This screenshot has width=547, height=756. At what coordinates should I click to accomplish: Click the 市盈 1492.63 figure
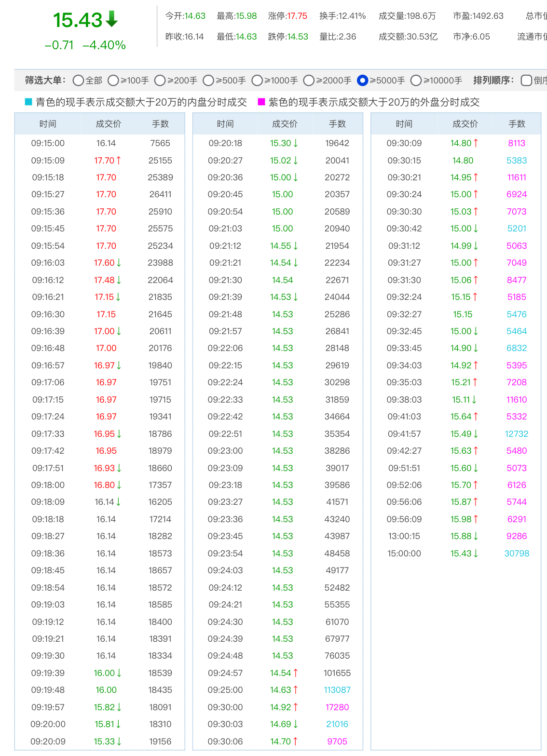(488, 16)
